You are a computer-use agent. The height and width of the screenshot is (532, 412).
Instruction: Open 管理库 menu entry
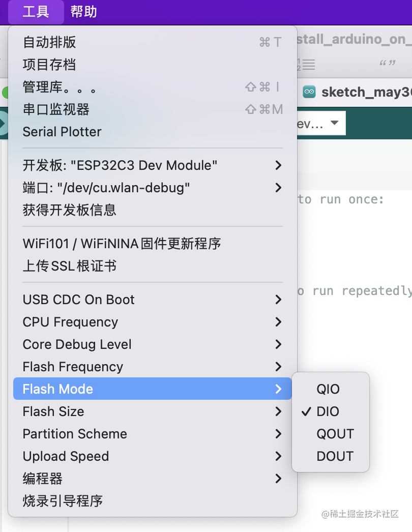point(153,87)
